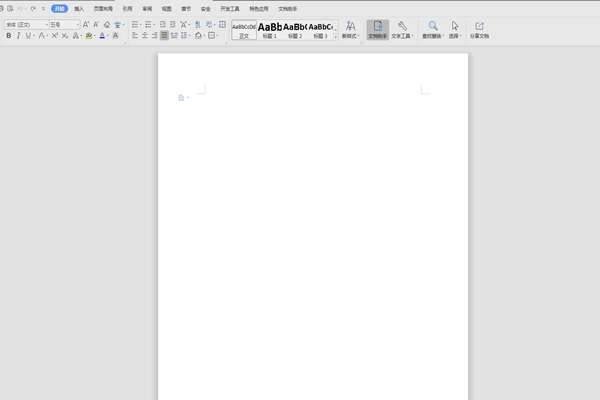The height and width of the screenshot is (400, 600).
Task: Apply the red font color swatch
Action: click(102, 35)
